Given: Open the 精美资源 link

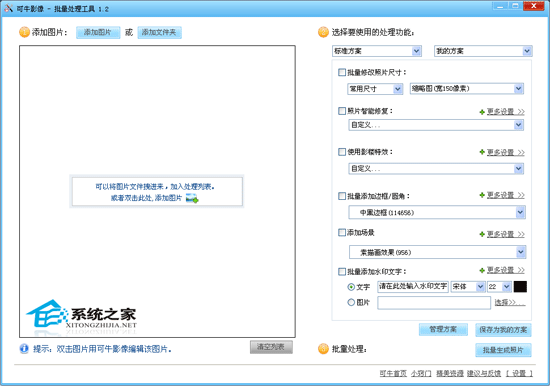Looking at the screenshot, I should (450, 373).
